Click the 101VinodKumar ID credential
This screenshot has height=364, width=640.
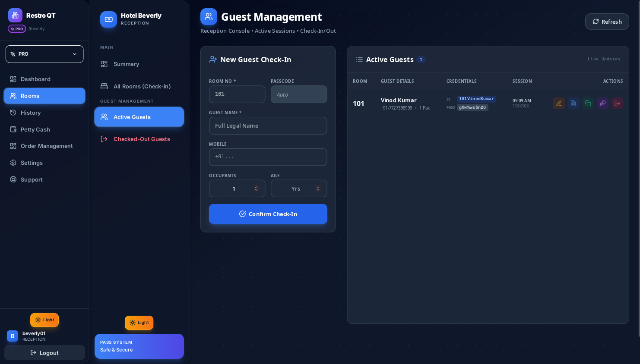[476, 99]
